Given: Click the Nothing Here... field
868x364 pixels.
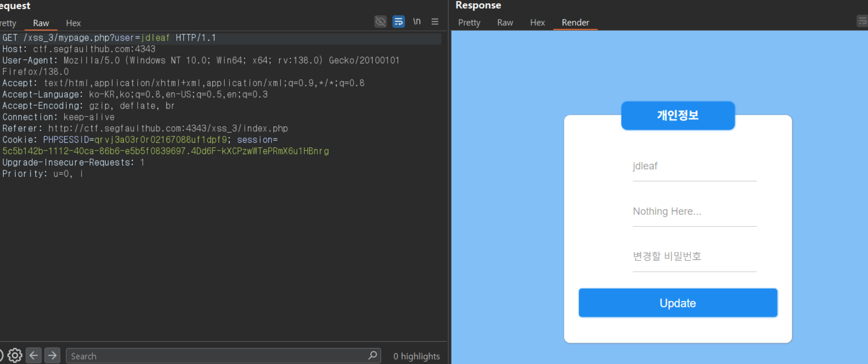Looking at the screenshot, I should pos(694,212).
